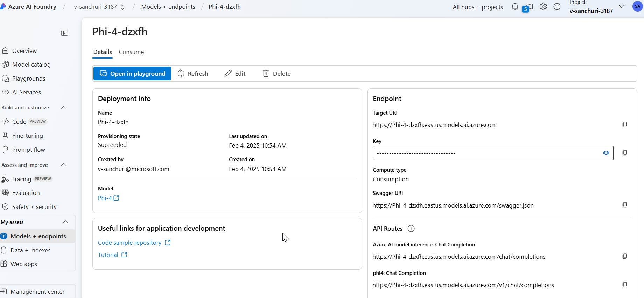Image resolution: width=644 pixels, height=298 pixels.
Task: Switch to the Consume tab
Action: coord(131,52)
